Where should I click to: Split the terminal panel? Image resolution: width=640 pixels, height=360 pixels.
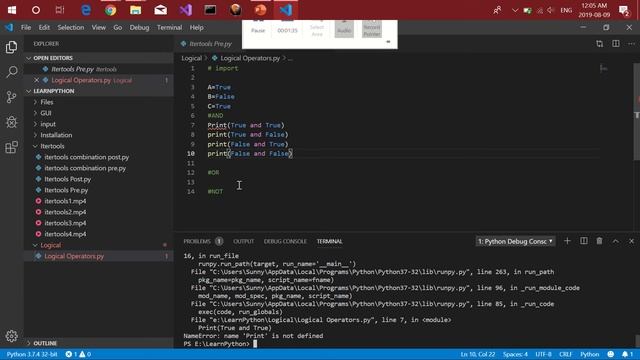584,241
